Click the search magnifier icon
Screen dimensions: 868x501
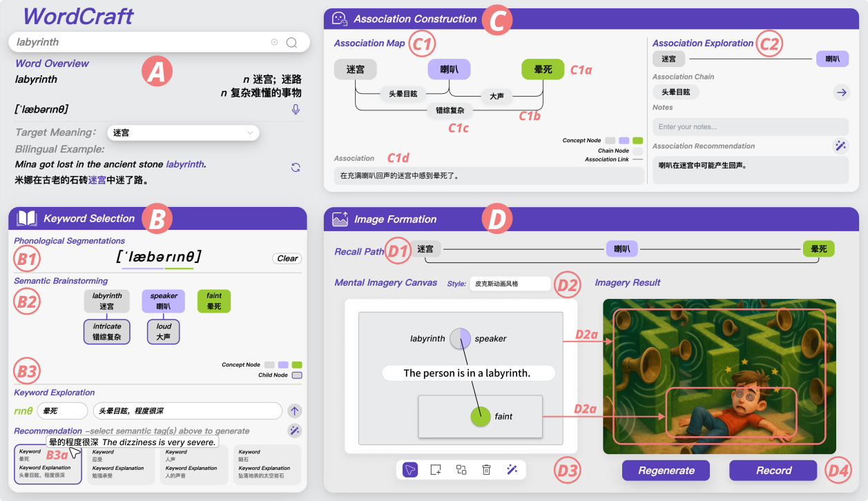coord(291,43)
